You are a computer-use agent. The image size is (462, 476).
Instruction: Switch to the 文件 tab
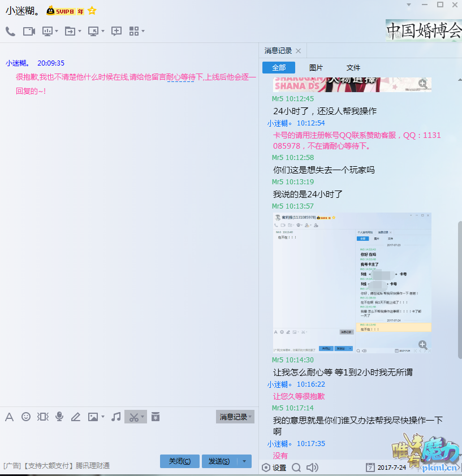click(353, 68)
